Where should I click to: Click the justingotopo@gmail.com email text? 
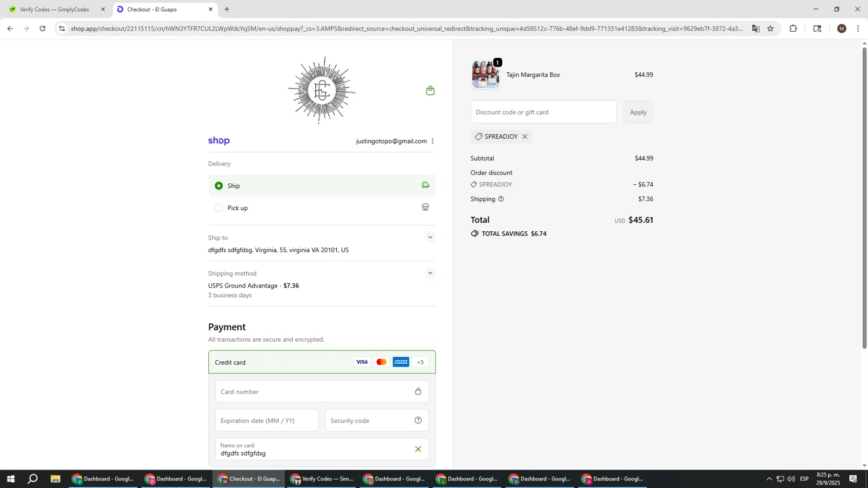pos(391,141)
